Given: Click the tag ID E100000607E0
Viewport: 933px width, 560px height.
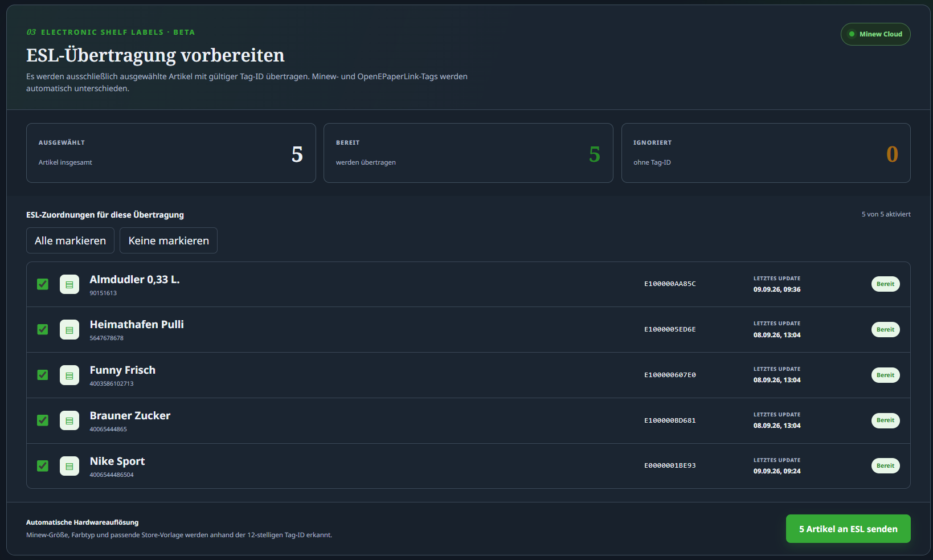Looking at the screenshot, I should pyautogui.click(x=670, y=375).
